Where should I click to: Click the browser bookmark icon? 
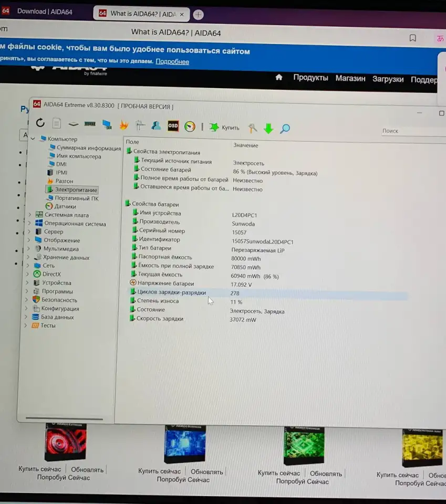pos(412,38)
